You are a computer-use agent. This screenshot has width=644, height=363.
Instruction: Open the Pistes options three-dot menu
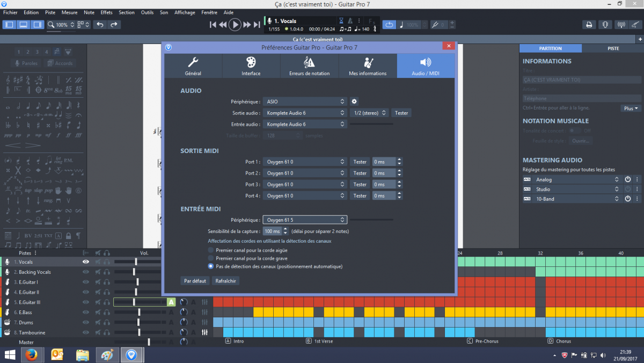click(x=36, y=253)
